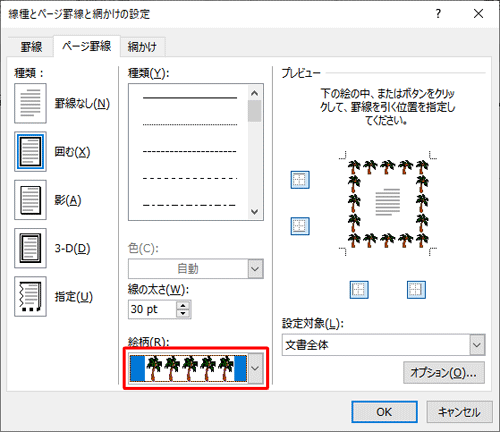Click the 影(A) label
Viewport: 500px width, 432px height.
tap(68, 200)
